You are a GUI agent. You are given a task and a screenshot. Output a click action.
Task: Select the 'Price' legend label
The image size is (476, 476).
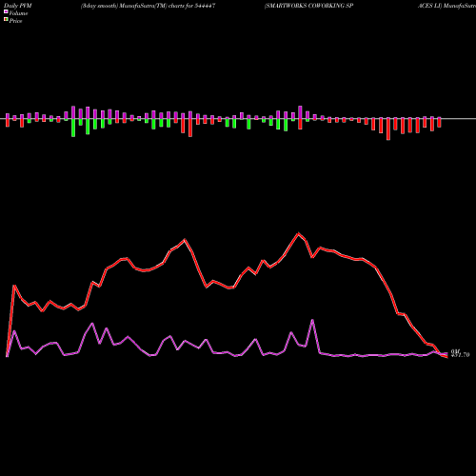pos(15,21)
